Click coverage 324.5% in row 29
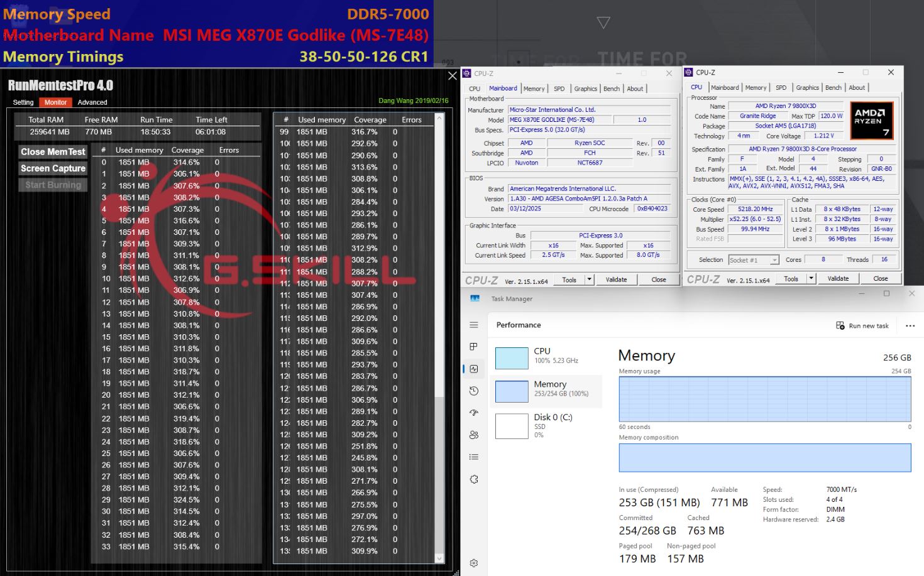The image size is (924, 576). click(187, 500)
